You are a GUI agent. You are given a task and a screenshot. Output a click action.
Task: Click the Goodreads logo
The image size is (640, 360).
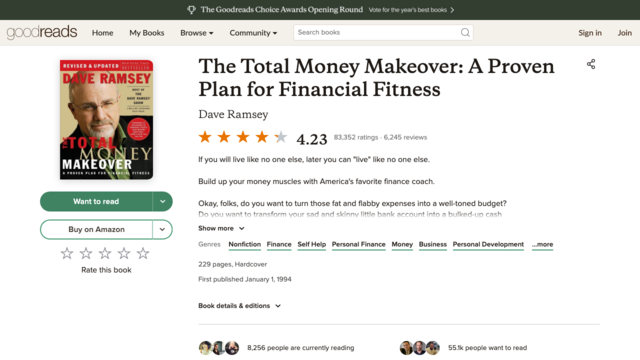click(42, 32)
